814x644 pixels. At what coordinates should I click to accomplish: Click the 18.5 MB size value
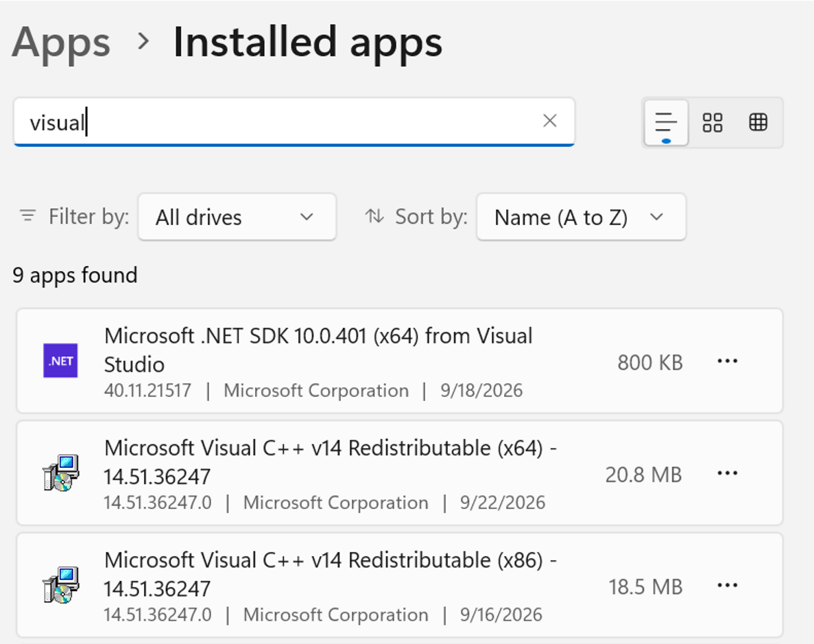pyautogui.click(x=645, y=587)
